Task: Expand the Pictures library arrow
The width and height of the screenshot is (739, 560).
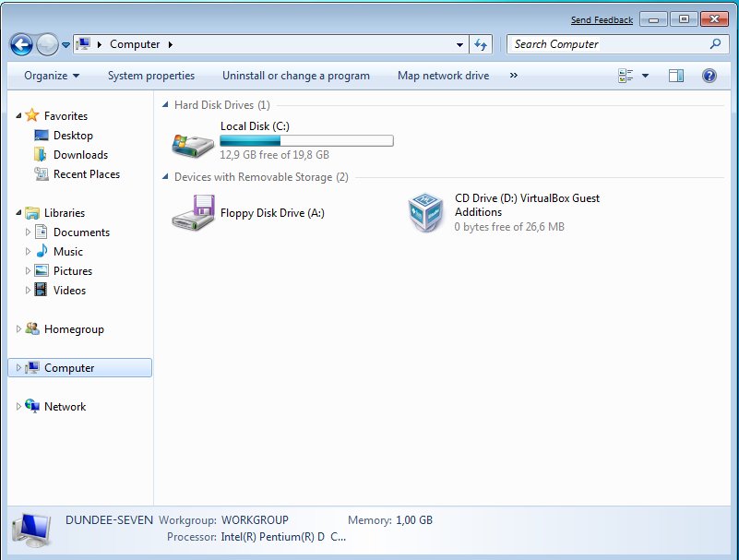Action: pos(28,270)
